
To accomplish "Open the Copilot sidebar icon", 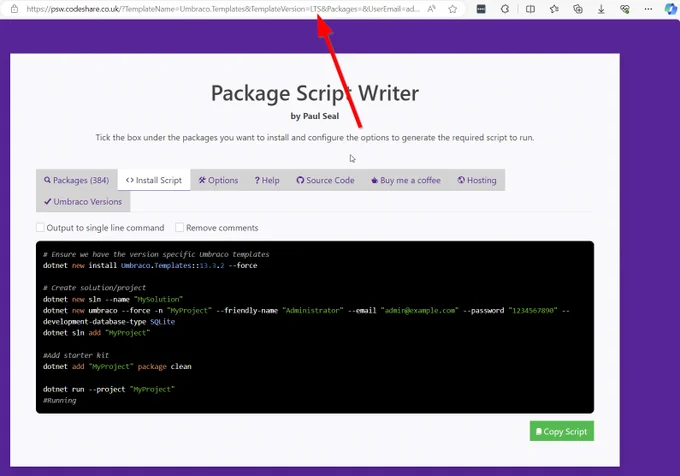I will pos(671,9).
